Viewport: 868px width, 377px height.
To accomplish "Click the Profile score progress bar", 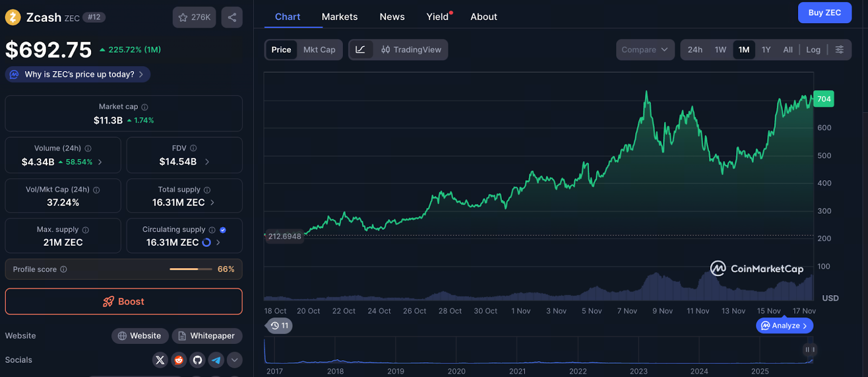I will [x=190, y=269].
